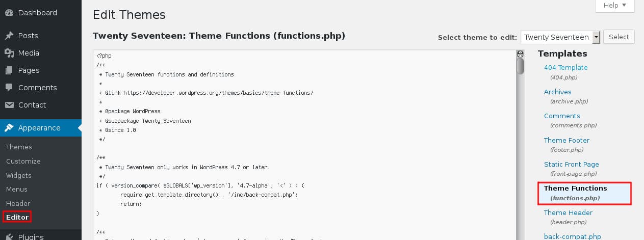The width and height of the screenshot is (644, 240).
Task: Click inside the functions.php code textarea
Action: [x=305, y=145]
